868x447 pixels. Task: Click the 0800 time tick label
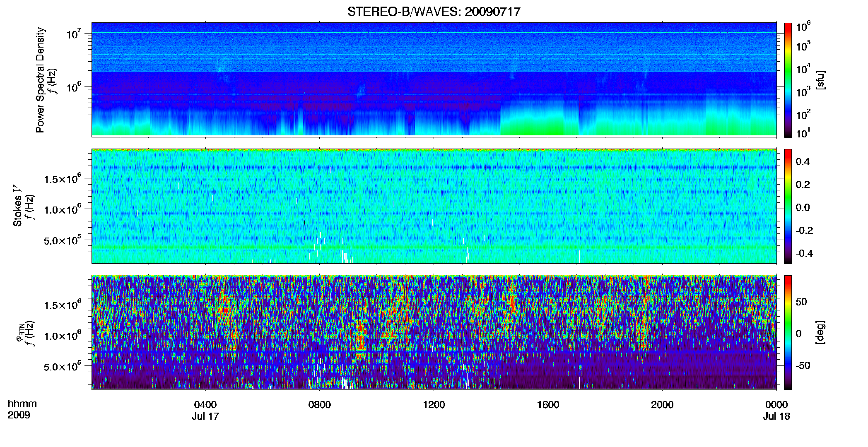point(320,405)
